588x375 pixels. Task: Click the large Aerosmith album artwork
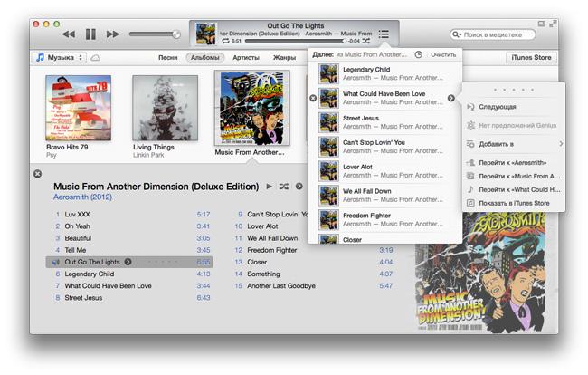(x=480, y=273)
